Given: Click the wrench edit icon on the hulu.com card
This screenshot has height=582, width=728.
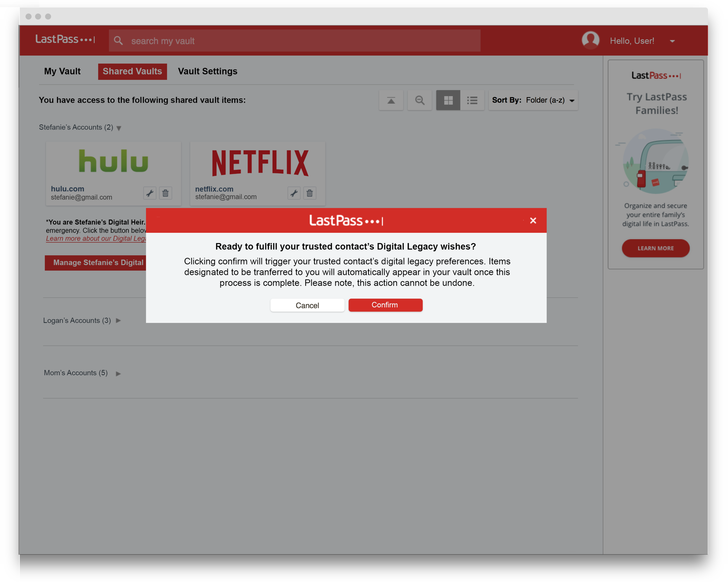Looking at the screenshot, I should [x=150, y=193].
